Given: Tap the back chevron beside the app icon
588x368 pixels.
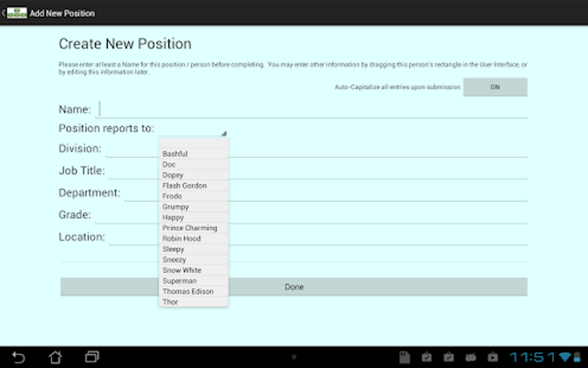Looking at the screenshot, I should coord(4,12).
